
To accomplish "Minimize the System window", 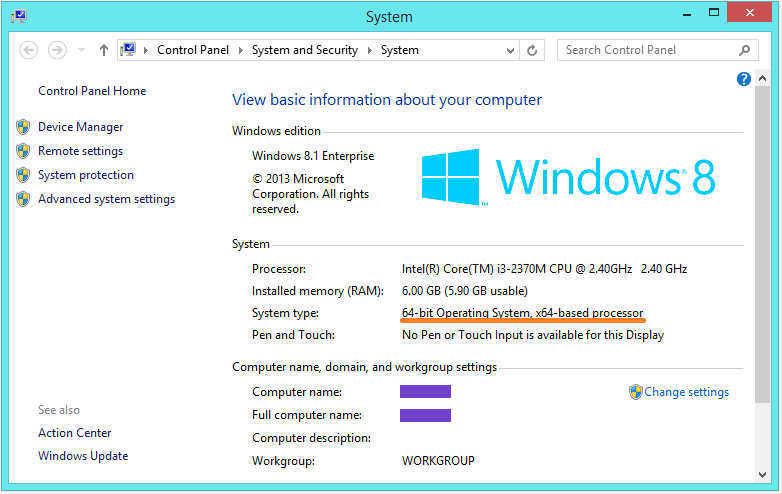I will point(687,14).
